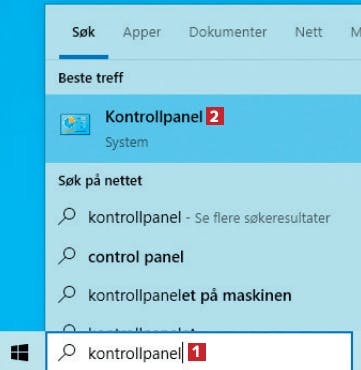
Task: Click the red number 2 marker badge
Action: pos(215,117)
